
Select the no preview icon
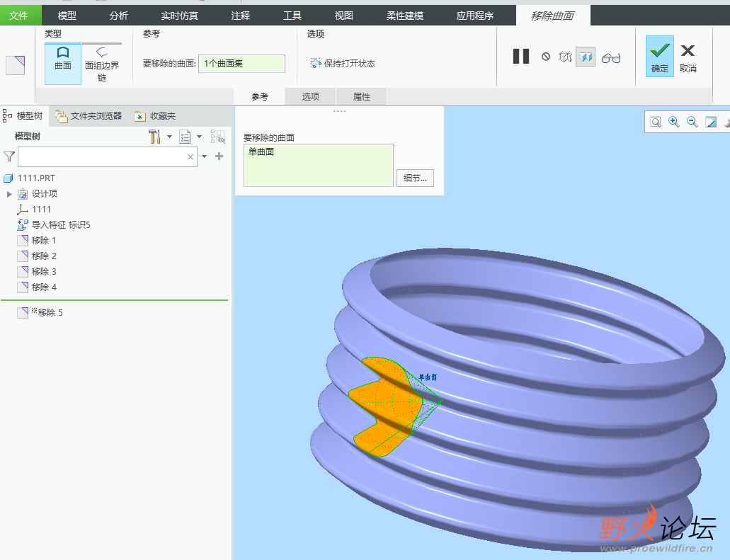[x=546, y=57]
